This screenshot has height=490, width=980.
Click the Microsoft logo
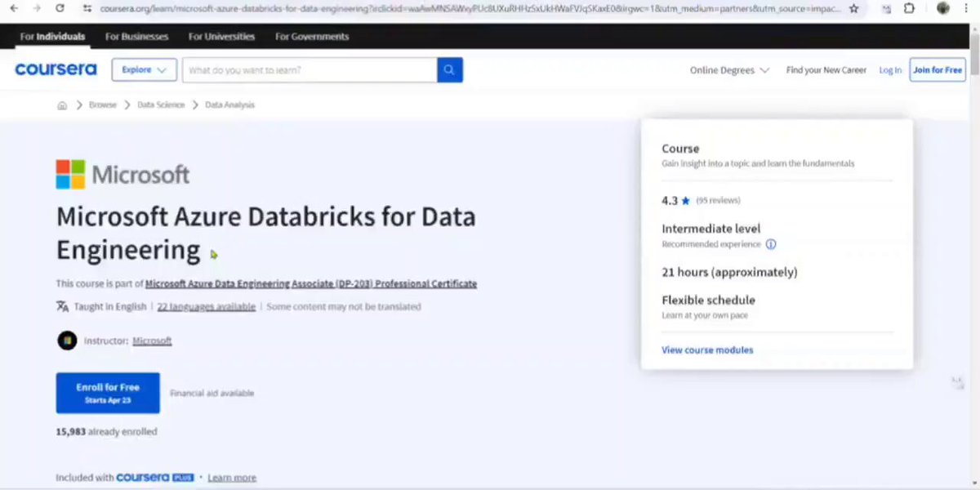click(122, 175)
